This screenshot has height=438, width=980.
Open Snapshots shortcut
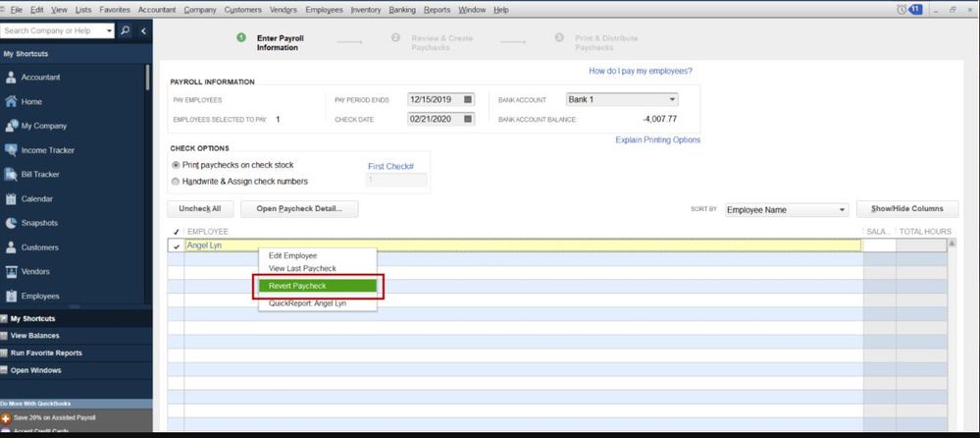tap(39, 223)
